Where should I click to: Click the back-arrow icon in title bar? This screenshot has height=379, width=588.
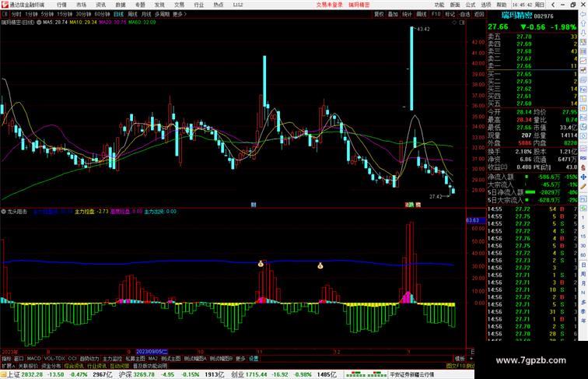553,5
